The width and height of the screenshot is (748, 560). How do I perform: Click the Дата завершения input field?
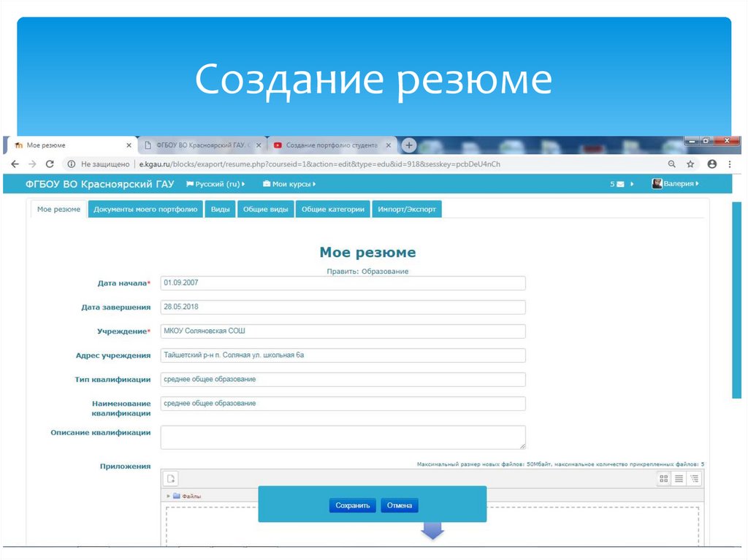[x=343, y=307]
